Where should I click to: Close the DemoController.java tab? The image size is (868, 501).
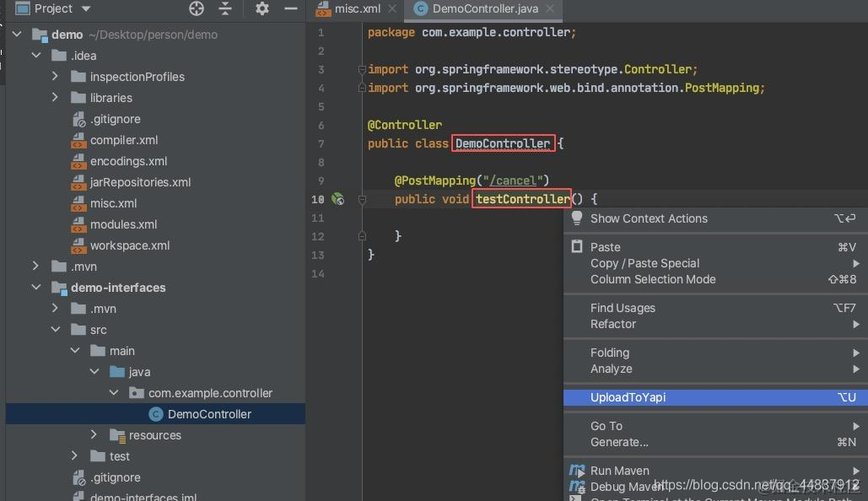[550, 9]
